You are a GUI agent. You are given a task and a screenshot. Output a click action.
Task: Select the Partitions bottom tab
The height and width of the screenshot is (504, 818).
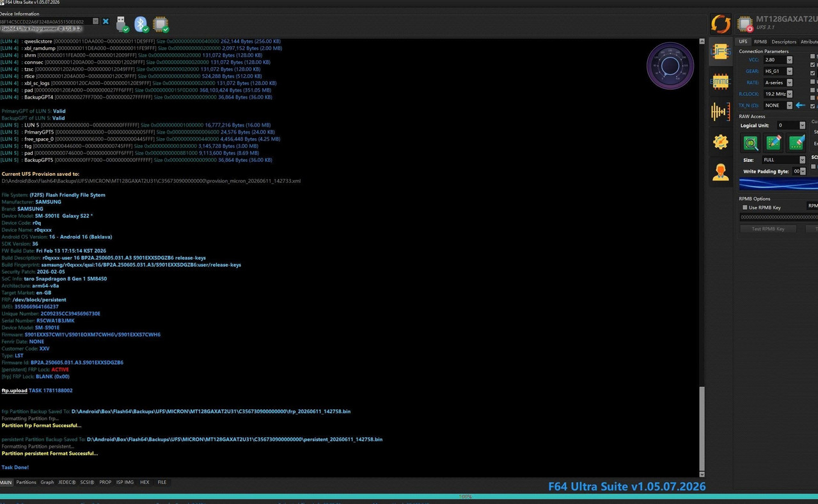point(26,482)
